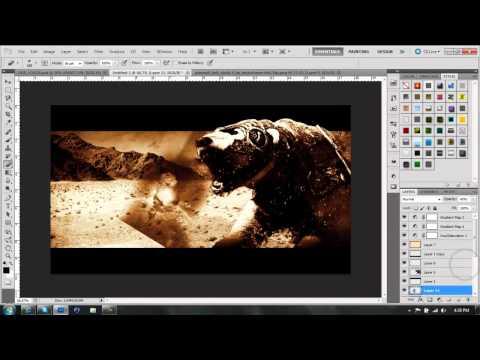Click tablet pressure for opacity icon
480x360 pixels.
tap(124, 63)
